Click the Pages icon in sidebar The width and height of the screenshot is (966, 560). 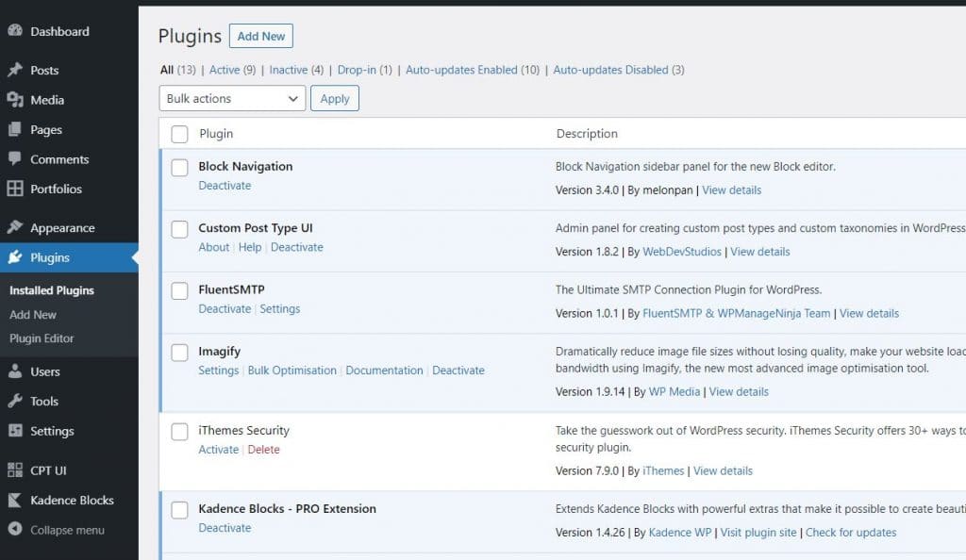(15, 129)
